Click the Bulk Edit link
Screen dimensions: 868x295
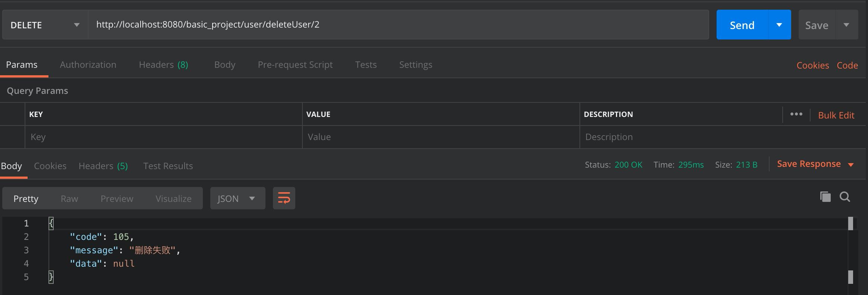836,115
